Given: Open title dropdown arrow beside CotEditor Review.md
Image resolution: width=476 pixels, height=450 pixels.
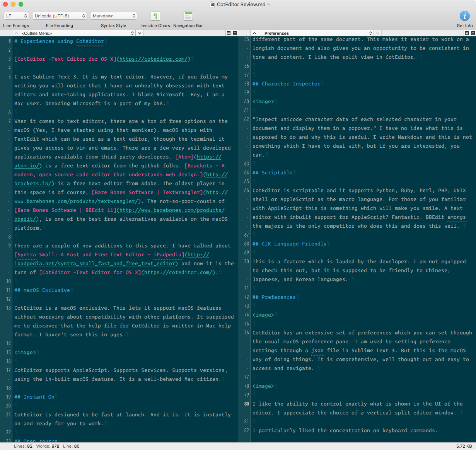Looking at the screenshot, I should tap(269, 4).
